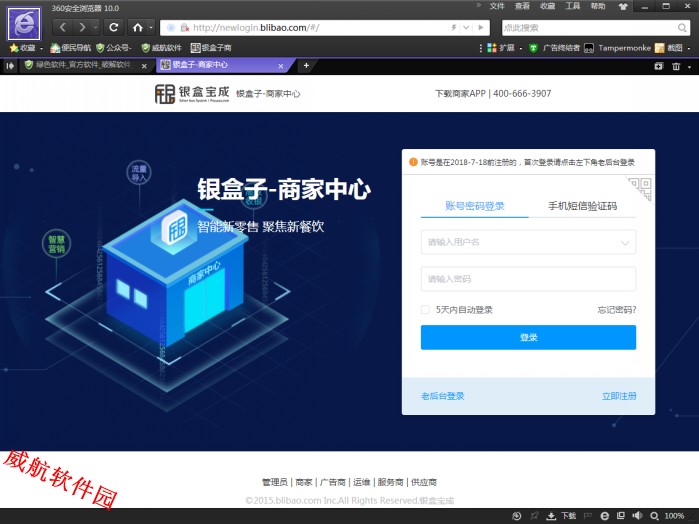Open the 查看 menu
The width and height of the screenshot is (699, 524).
pos(522,6)
